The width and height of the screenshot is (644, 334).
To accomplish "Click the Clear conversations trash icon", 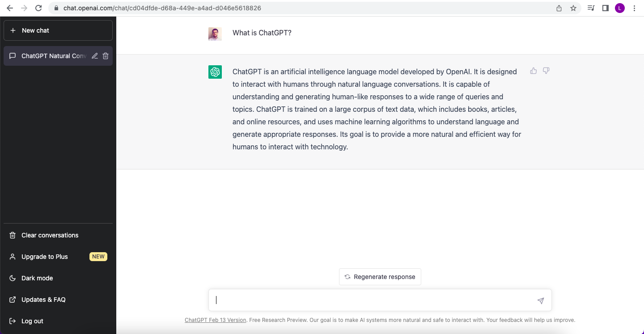I will tap(12, 235).
